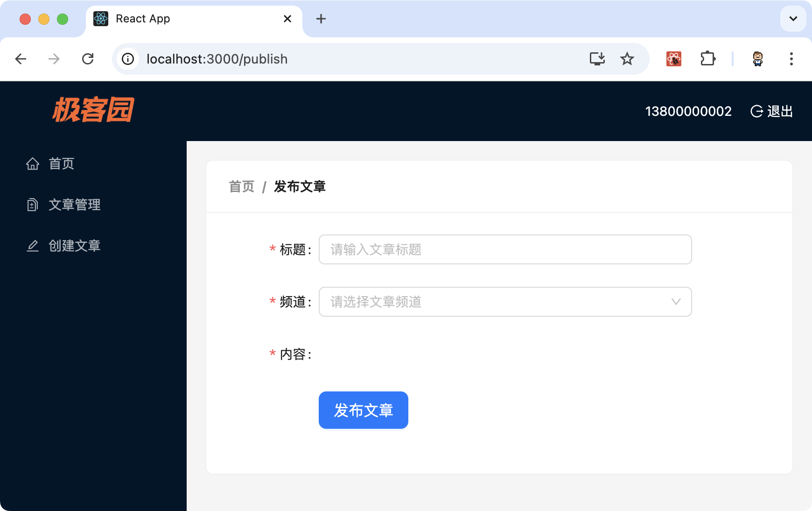Bookmark this page with the star icon
This screenshot has height=511, width=812.
pos(627,59)
